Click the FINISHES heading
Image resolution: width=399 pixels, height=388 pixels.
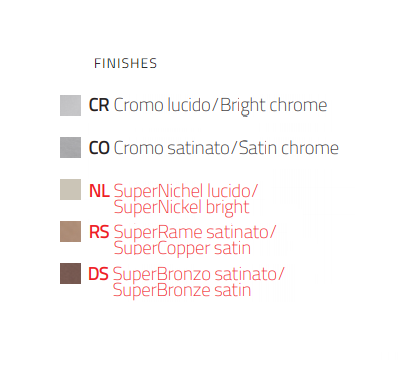pyautogui.click(x=125, y=63)
